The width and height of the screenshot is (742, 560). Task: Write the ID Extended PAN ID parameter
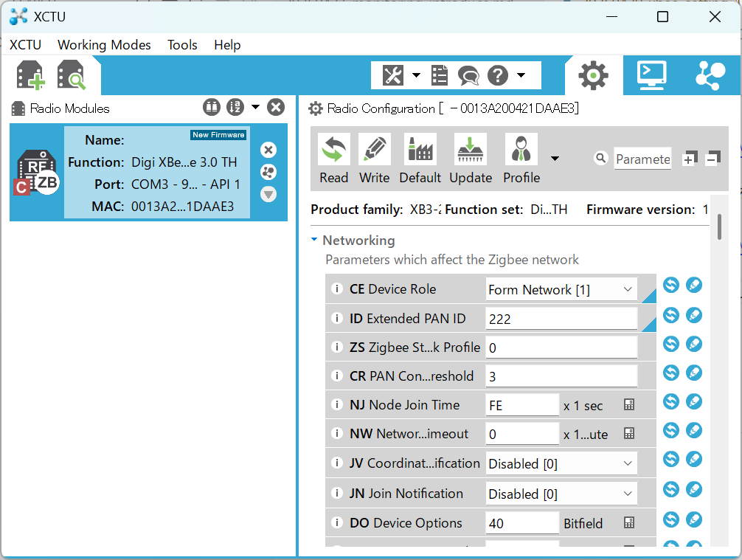point(694,315)
